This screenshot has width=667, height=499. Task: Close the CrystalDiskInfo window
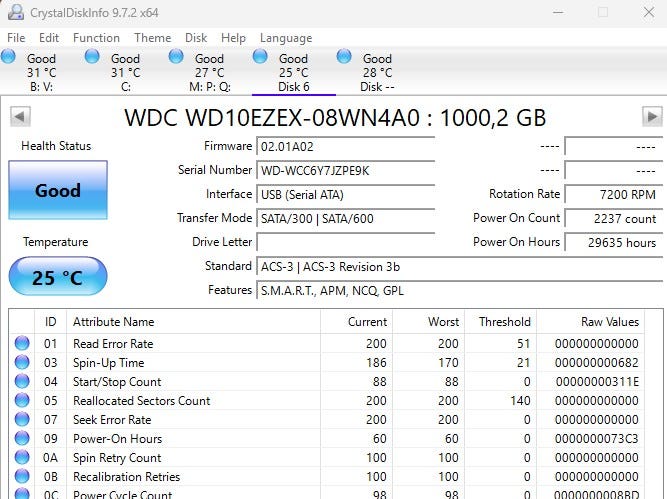(649, 12)
